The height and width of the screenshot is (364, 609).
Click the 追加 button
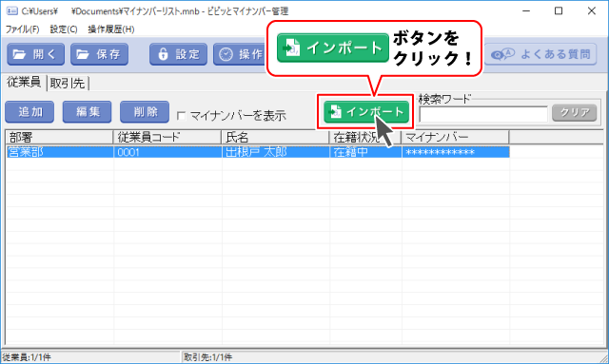pyautogui.click(x=29, y=112)
